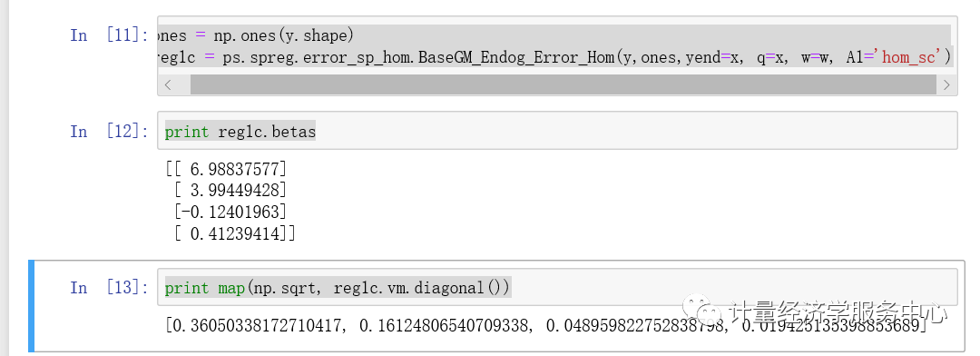The height and width of the screenshot is (356, 980).
Task: Click the blue selection bar of cell 13
Action: pyautogui.click(x=31, y=306)
